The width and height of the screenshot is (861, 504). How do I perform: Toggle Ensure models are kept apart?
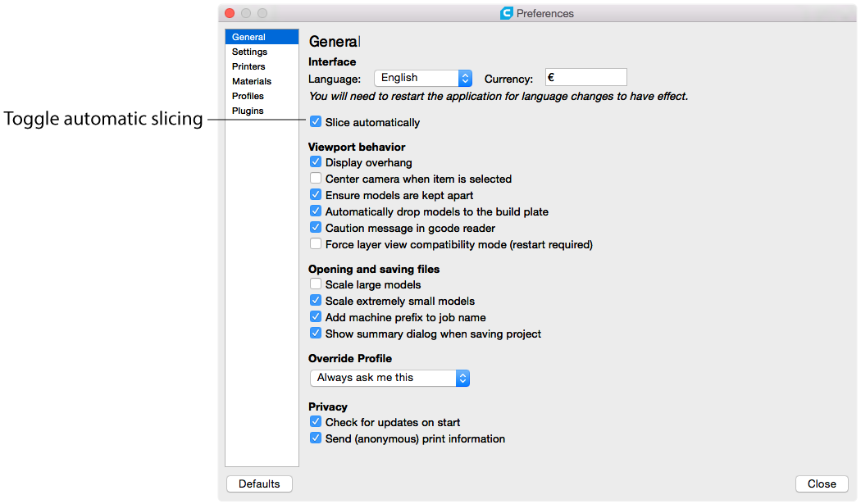315,195
